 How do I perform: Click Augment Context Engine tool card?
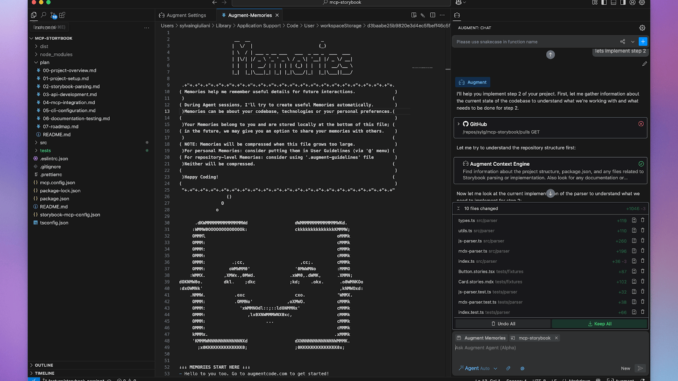[x=550, y=170]
